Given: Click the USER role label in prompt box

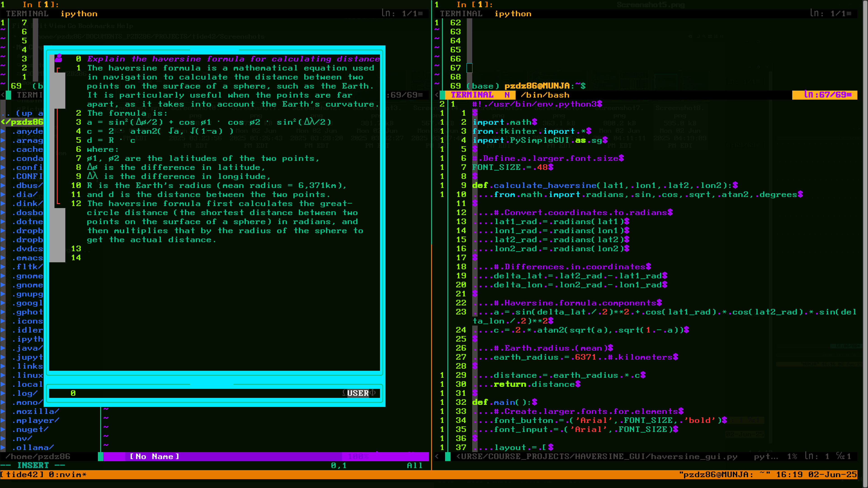Looking at the screenshot, I should [358, 393].
